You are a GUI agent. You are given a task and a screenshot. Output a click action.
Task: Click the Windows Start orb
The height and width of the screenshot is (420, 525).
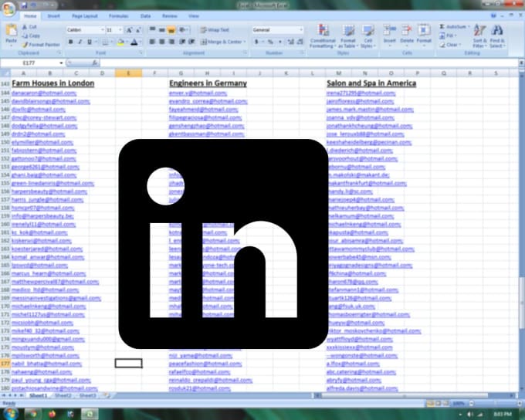point(10,414)
